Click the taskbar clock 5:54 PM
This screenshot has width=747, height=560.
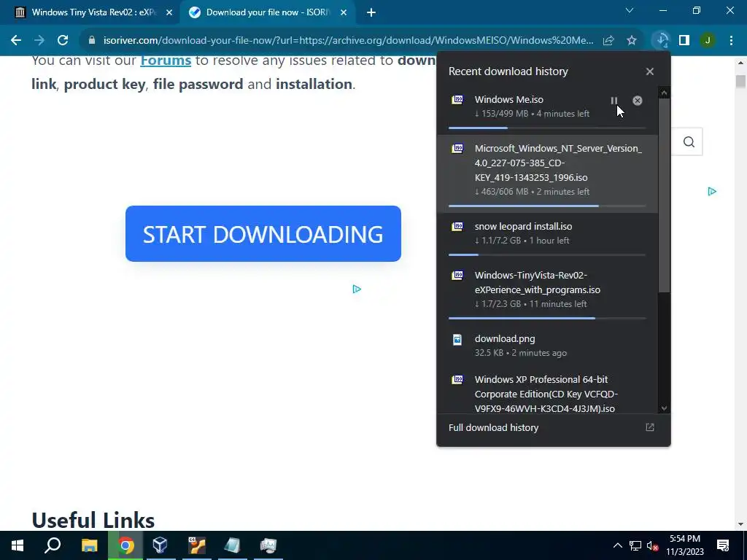point(685,539)
